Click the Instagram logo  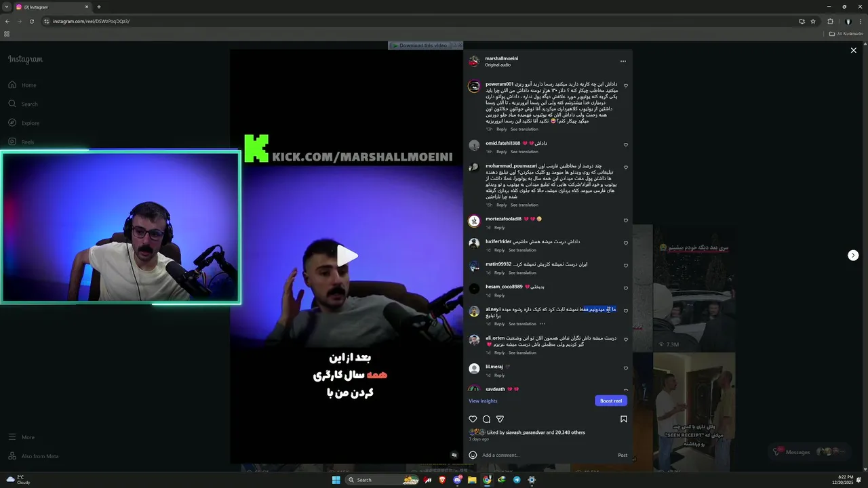[x=25, y=59]
